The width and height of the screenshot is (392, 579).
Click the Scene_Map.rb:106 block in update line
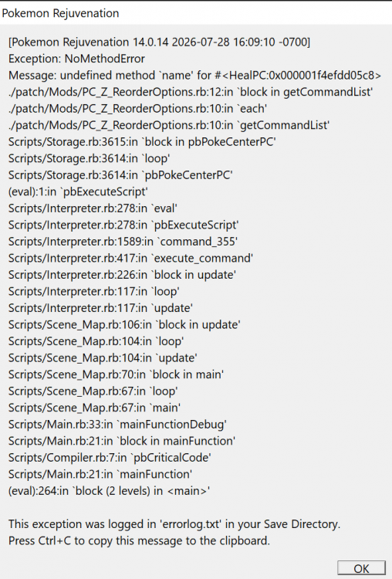[x=125, y=324]
